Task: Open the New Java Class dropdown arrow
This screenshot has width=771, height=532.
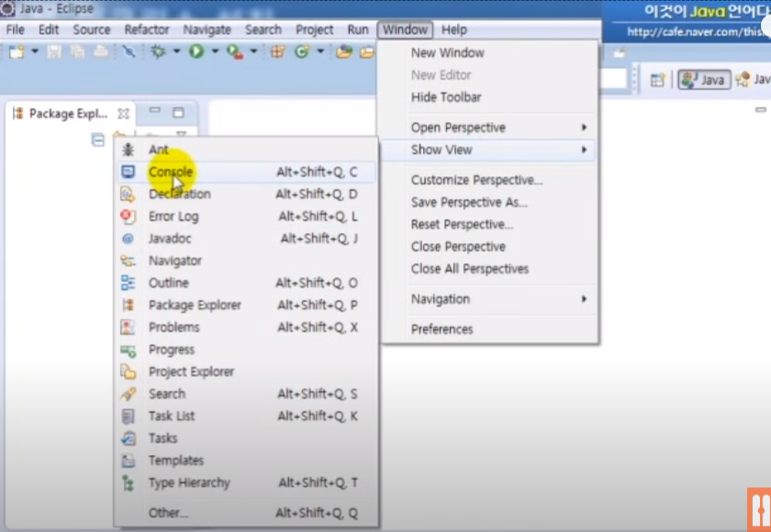Action: coord(320,51)
